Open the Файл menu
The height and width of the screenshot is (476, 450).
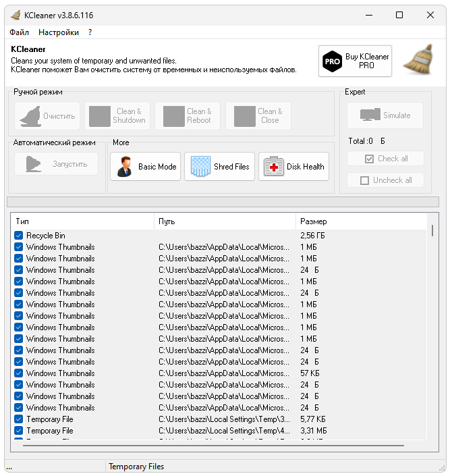point(19,32)
